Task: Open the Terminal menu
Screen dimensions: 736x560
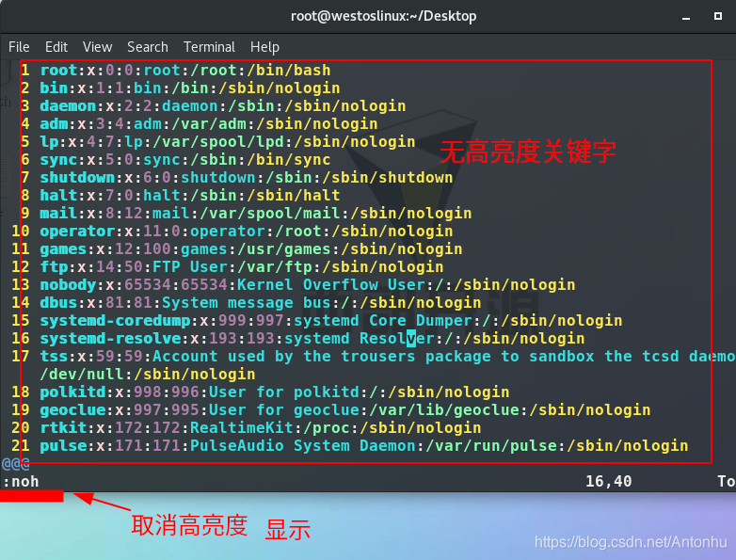Action: [209, 47]
